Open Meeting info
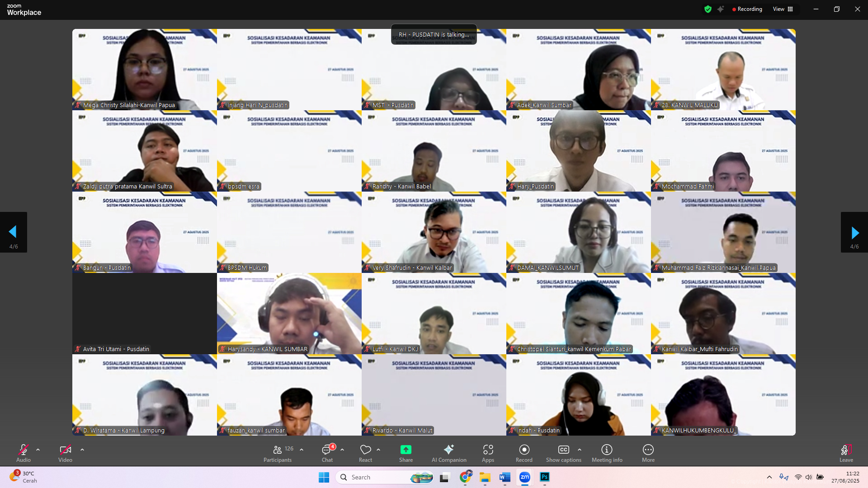868x488 pixels. pyautogui.click(x=607, y=452)
